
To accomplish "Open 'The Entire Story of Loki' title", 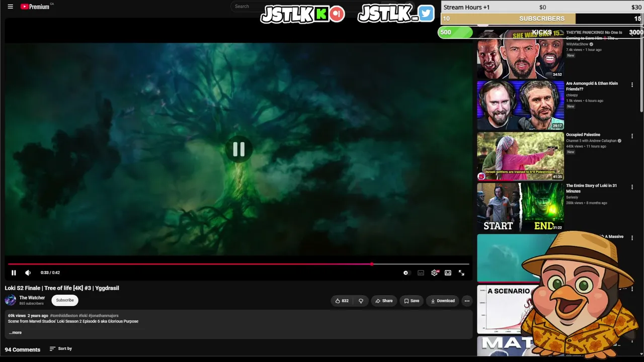I will (591, 188).
